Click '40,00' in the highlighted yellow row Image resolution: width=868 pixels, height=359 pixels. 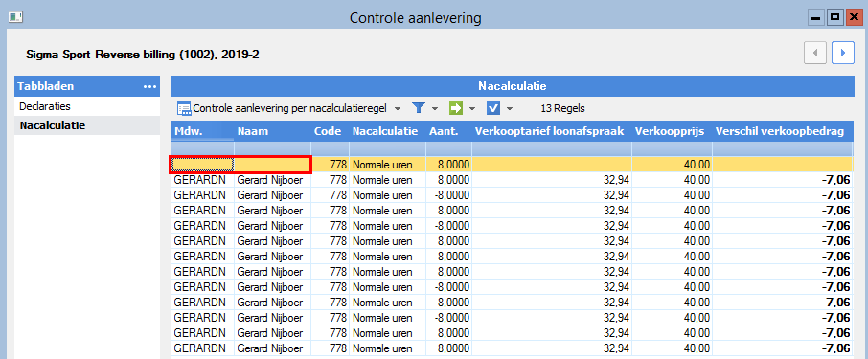tap(697, 165)
